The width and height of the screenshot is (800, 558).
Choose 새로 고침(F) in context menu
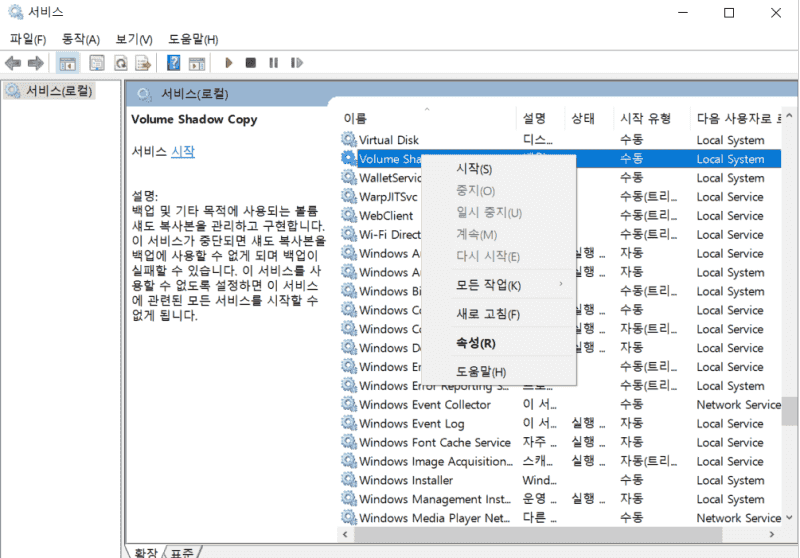(x=499, y=314)
